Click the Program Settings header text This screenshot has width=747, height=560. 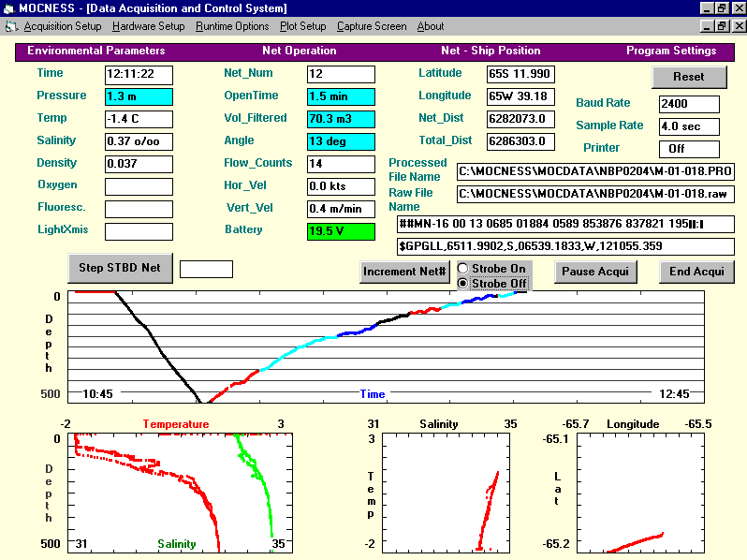[x=671, y=51]
